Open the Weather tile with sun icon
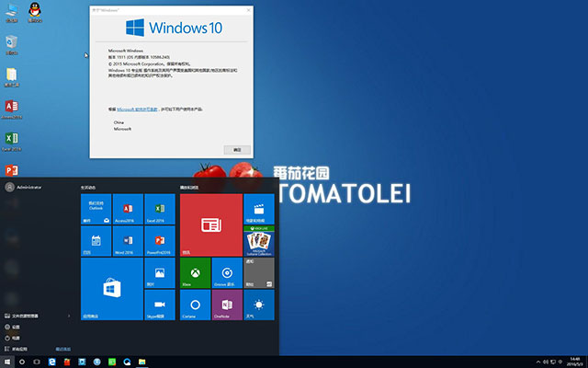 258,305
